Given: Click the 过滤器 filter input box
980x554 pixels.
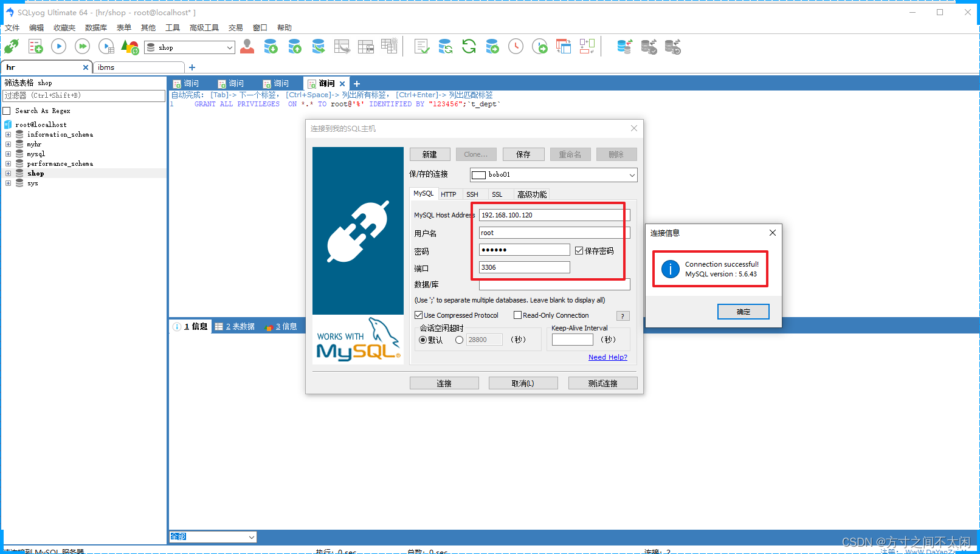Looking at the screenshot, I should [84, 96].
